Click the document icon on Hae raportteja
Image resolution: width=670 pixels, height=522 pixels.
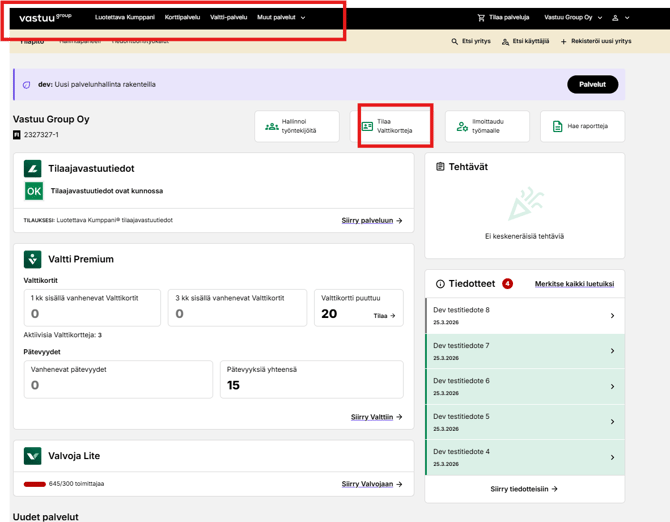coord(557,126)
